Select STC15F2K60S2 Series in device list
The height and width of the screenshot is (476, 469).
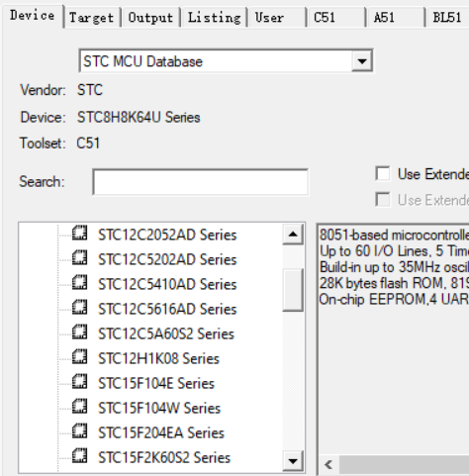[x=164, y=457]
